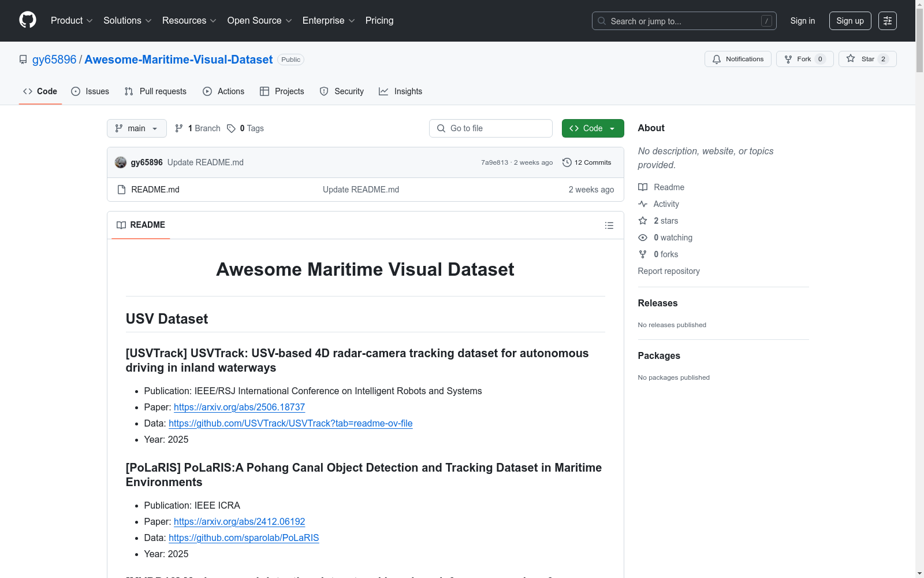Click the Fork count 0 badge
The height and width of the screenshot is (578, 924).
[820, 59]
